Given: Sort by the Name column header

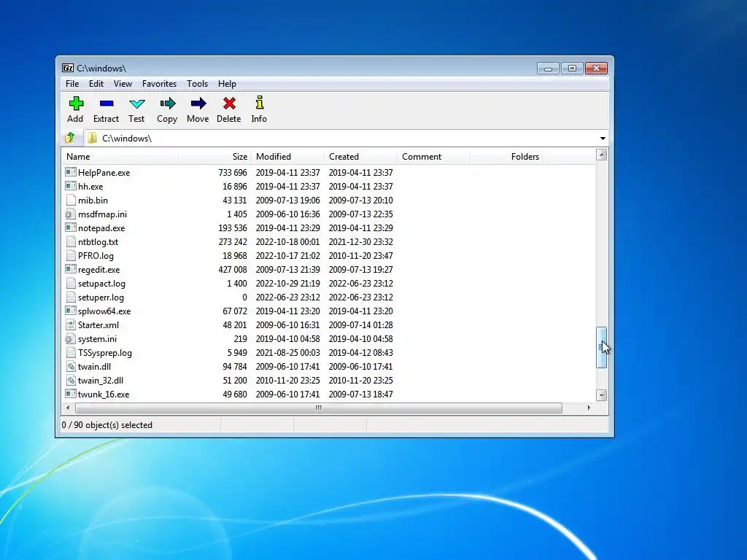Looking at the screenshot, I should click(120, 157).
